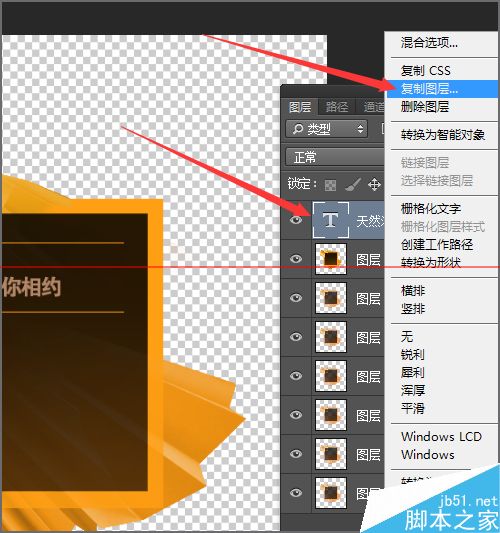The height and width of the screenshot is (533, 500).
Task: Choose 复制 CSS menu entry
Action: point(426,71)
